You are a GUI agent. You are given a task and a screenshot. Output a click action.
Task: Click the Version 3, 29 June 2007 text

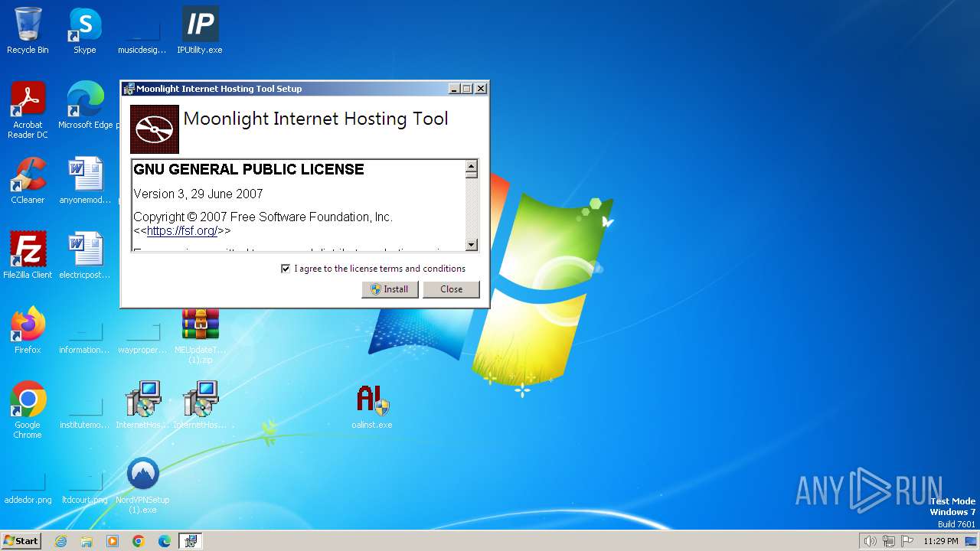(198, 194)
